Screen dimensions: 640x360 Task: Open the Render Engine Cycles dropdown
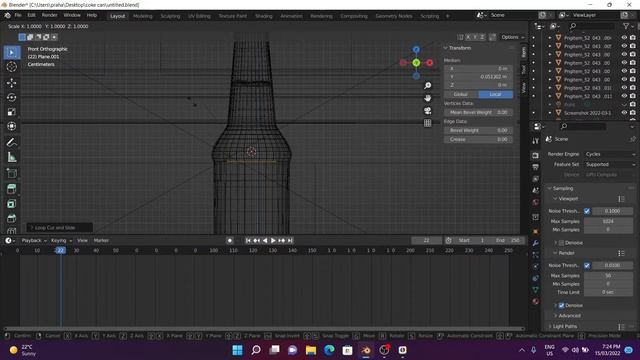609,154
